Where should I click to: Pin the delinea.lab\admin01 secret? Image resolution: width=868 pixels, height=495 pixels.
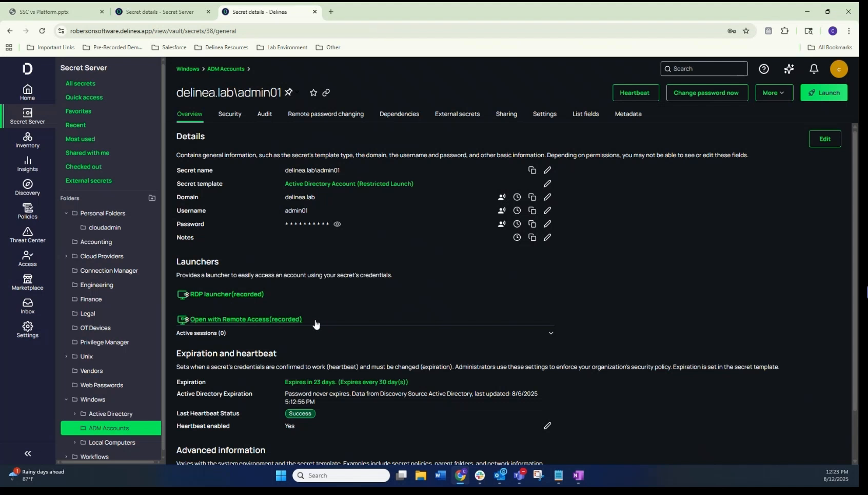(289, 92)
